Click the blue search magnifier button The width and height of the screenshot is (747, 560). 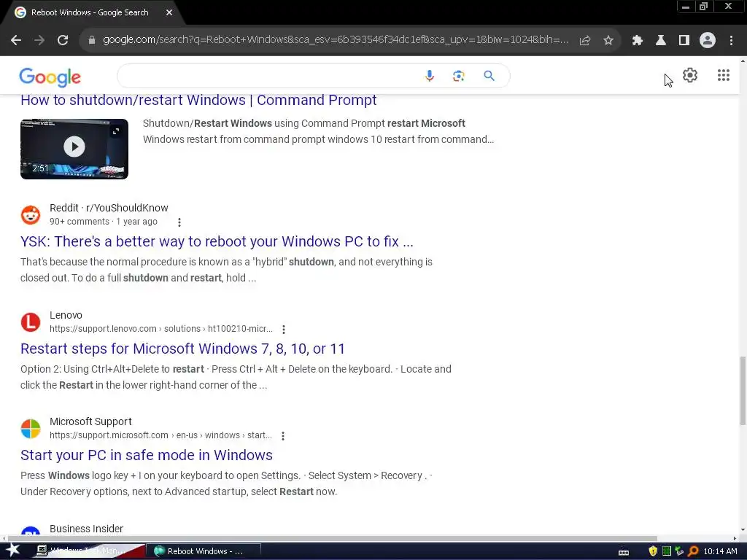pyautogui.click(x=489, y=76)
